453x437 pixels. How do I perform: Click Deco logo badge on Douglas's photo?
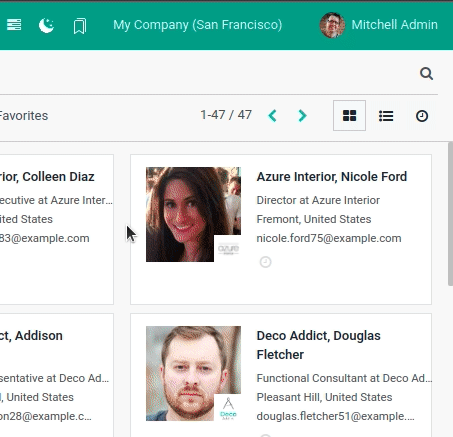[228, 408]
